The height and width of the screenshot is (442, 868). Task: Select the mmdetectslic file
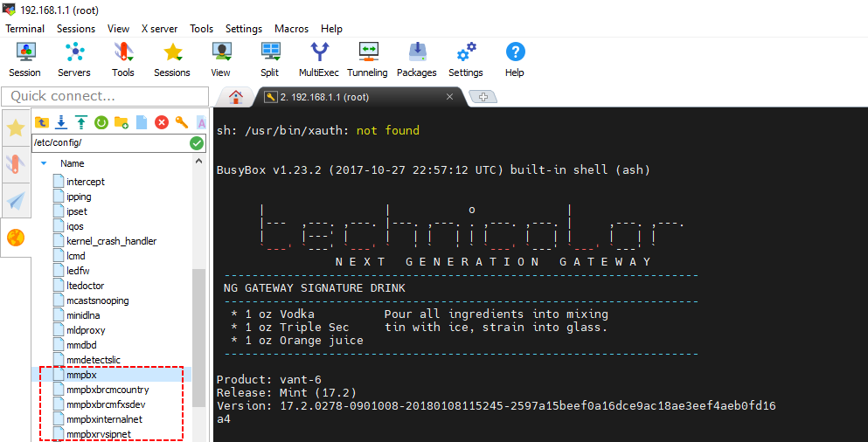[x=93, y=360]
